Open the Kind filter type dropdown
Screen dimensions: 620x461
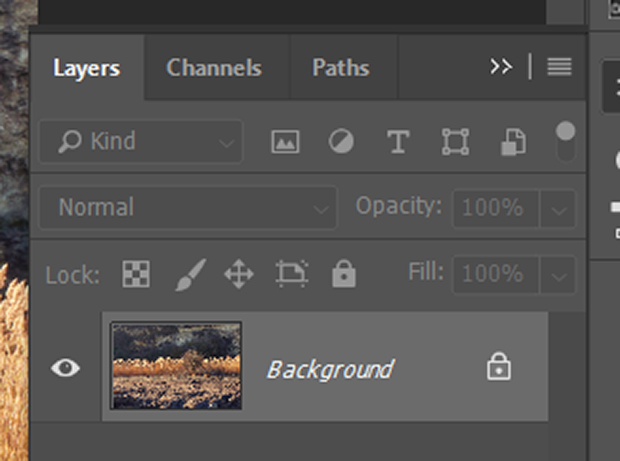[x=141, y=141]
